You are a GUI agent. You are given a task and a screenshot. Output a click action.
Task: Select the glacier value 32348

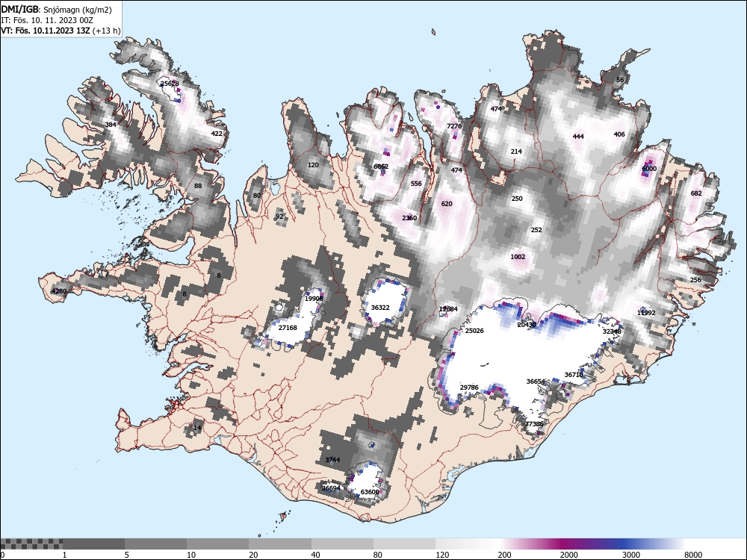coord(612,332)
